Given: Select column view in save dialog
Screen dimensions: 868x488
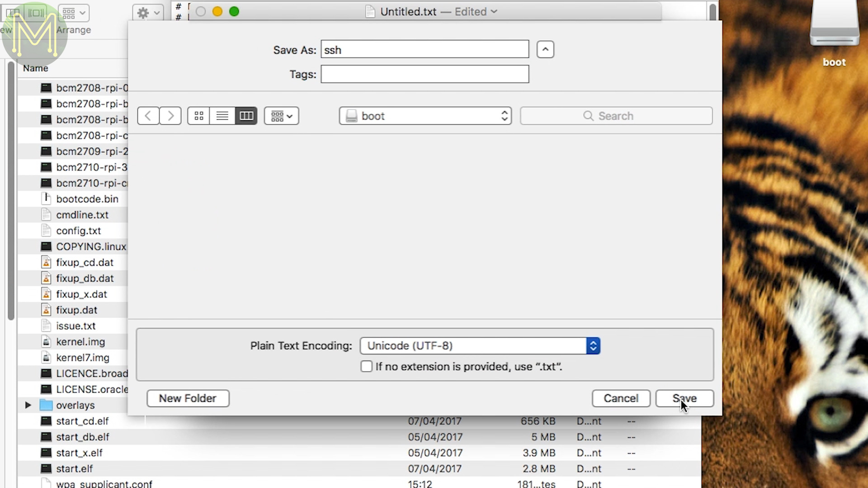Looking at the screenshot, I should pos(246,116).
